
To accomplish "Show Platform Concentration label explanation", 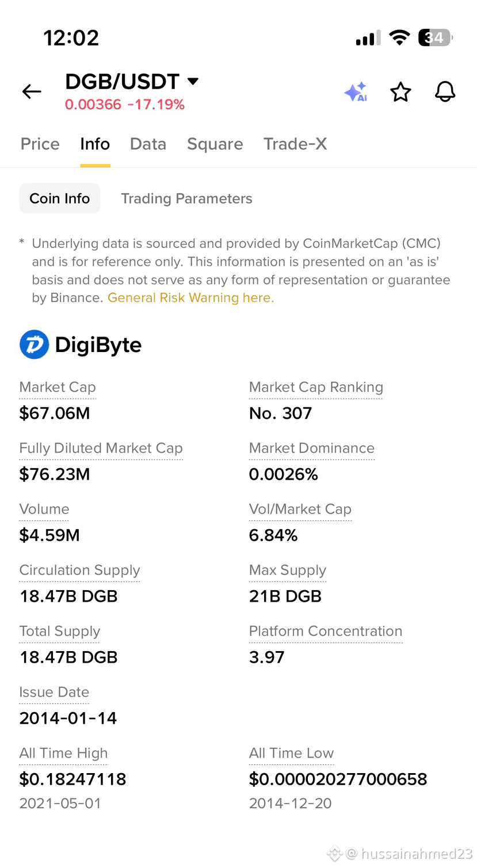I will click(x=326, y=631).
